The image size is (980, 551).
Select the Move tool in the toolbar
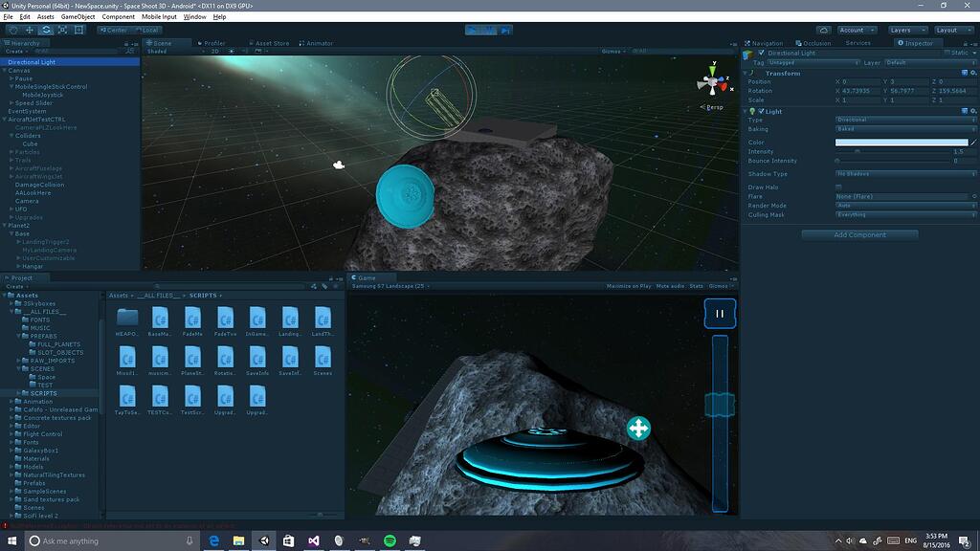[x=30, y=30]
